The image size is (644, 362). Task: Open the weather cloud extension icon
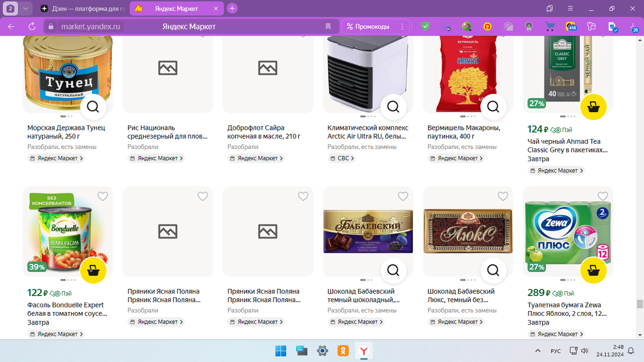(508, 26)
